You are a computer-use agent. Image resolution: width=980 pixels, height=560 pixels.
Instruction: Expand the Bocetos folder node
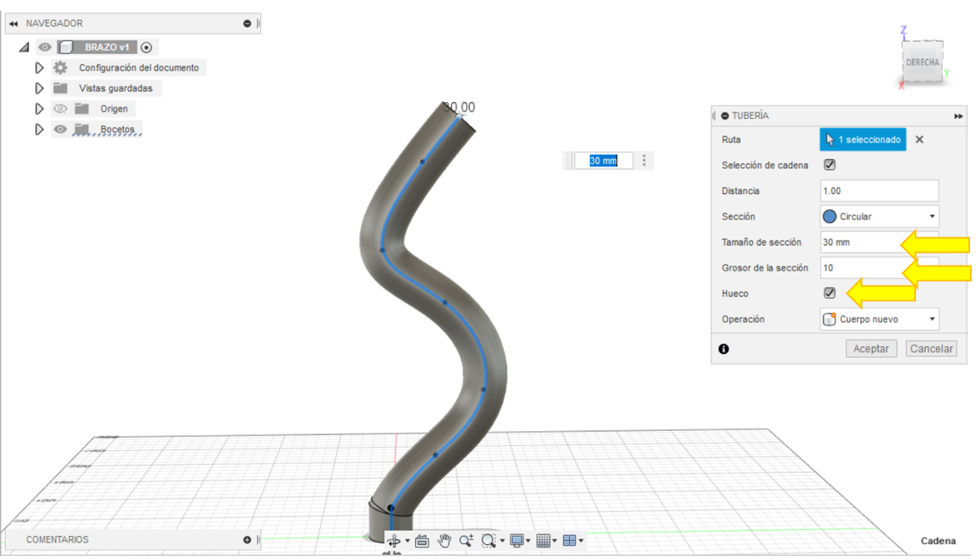(x=39, y=129)
